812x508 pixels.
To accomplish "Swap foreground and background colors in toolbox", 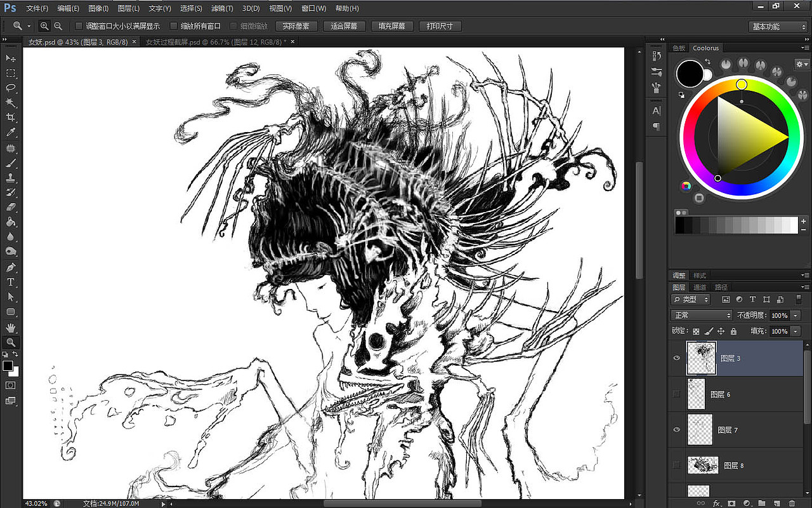I will (15, 354).
